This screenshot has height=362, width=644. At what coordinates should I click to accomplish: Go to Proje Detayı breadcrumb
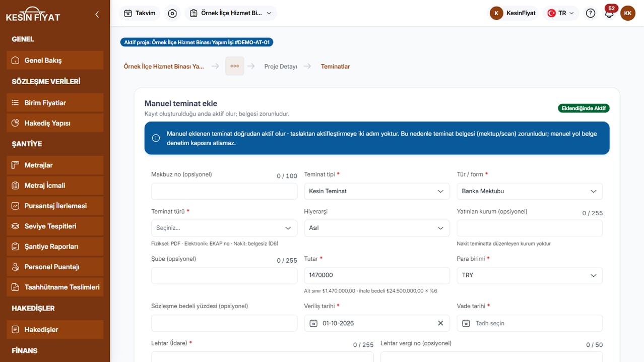pos(281,67)
